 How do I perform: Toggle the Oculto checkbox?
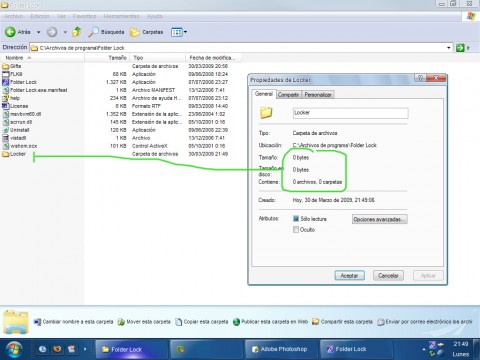tap(296, 229)
